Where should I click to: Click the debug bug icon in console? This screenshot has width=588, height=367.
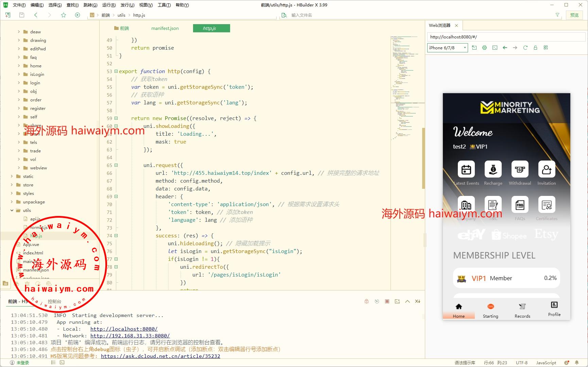pos(366,301)
